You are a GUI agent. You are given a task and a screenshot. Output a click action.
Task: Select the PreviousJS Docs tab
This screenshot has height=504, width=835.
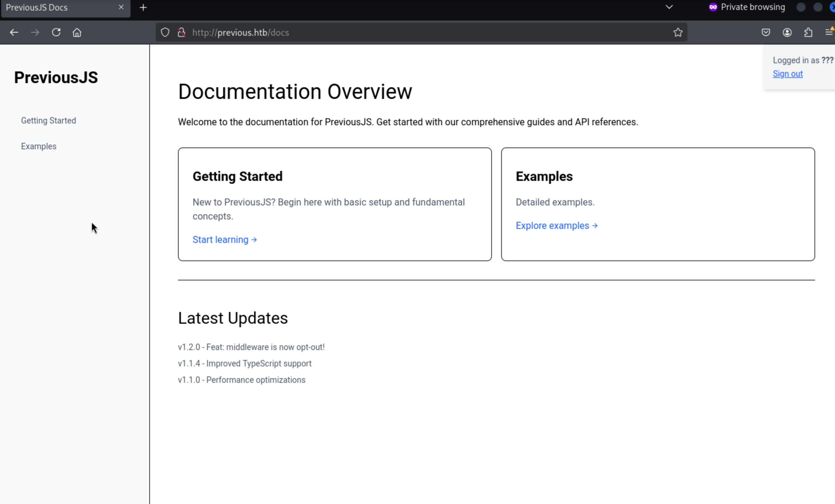tap(51, 7)
